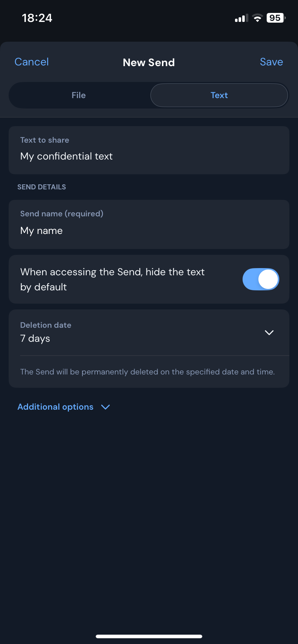Expand Additional options link
This screenshot has height=644, width=298.
point(55,407)
